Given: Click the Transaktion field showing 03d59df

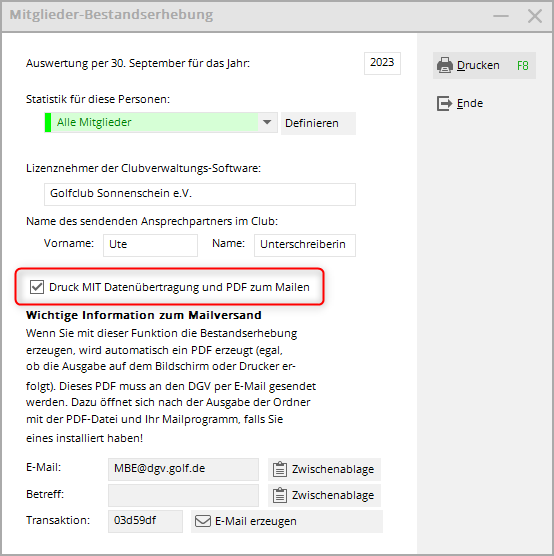Looking at the screenshot, I should (x=145, y=521).
